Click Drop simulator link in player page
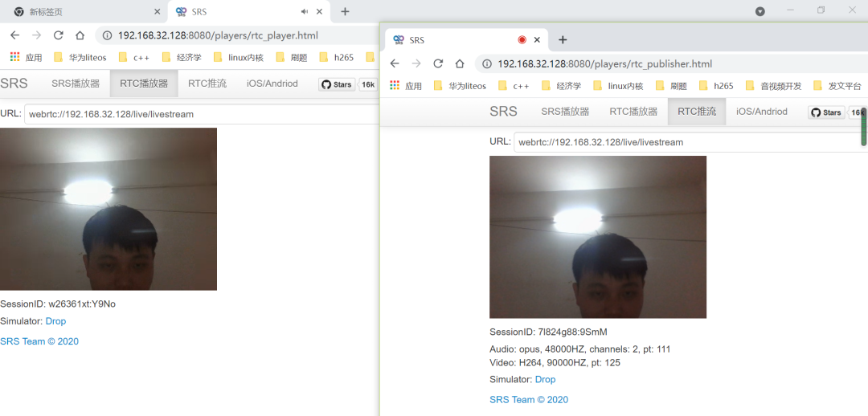This screenshot has width=868, height=416. click(55, 321)
